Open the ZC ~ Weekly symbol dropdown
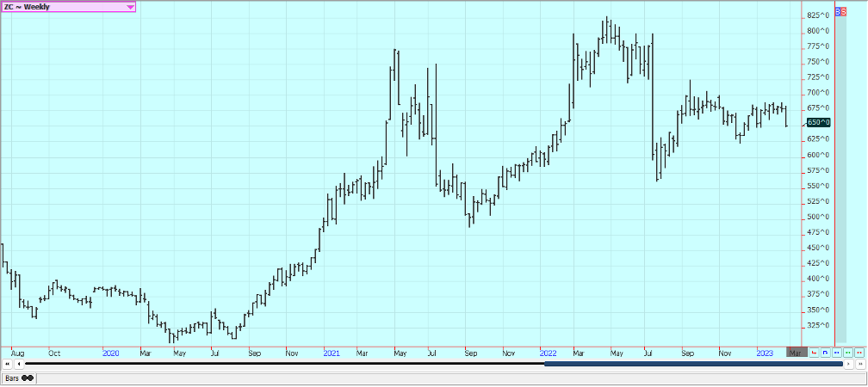This screenshot has height=387, width=868. pyautogui.click(x=68, y=7)
